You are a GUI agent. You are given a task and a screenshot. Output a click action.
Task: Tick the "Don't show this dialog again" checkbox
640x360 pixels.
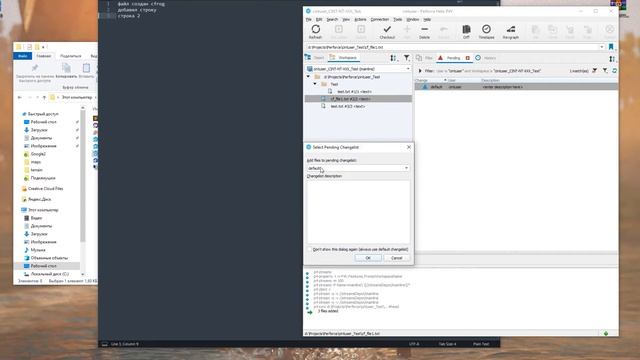(x=309, y=249)
